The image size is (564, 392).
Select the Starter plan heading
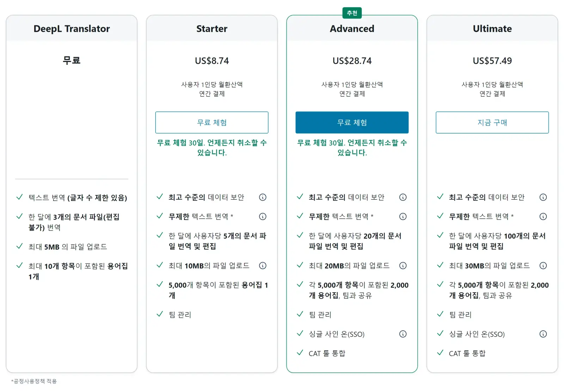click(x=212, y=29)
